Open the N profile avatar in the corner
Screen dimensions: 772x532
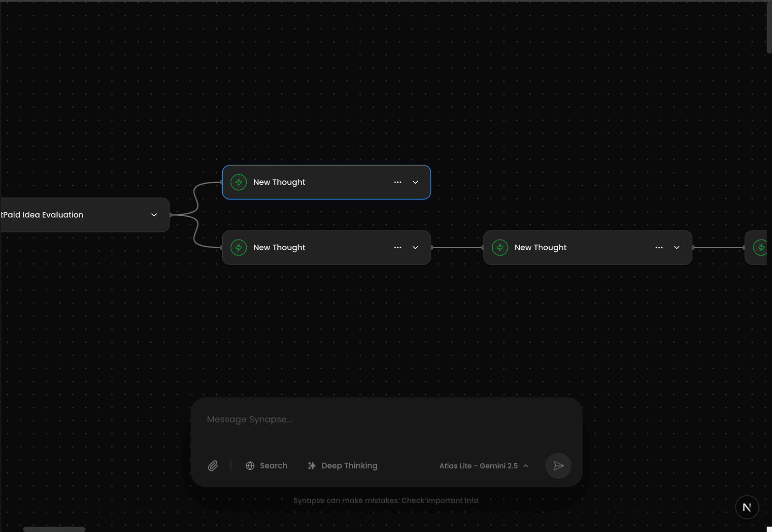coord(747,507)
